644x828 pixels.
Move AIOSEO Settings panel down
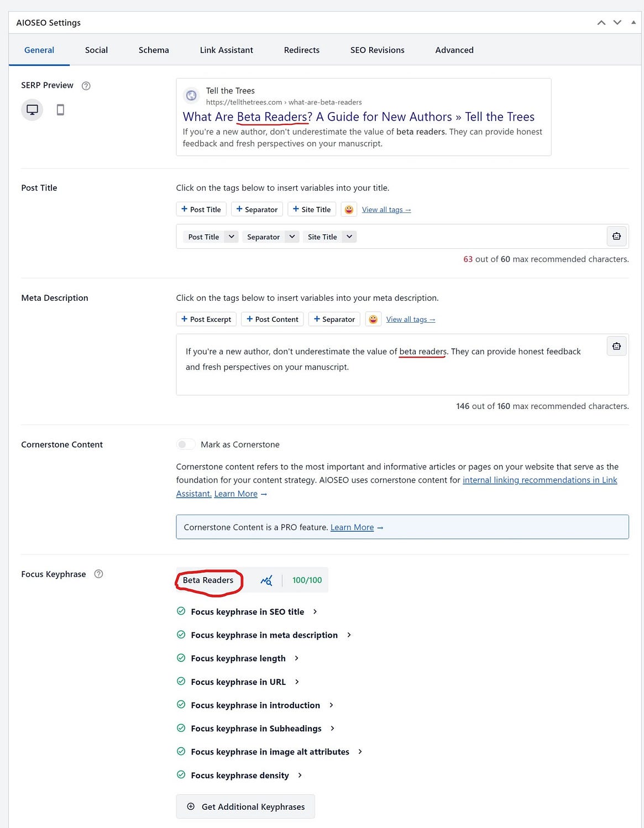(617, 23)
